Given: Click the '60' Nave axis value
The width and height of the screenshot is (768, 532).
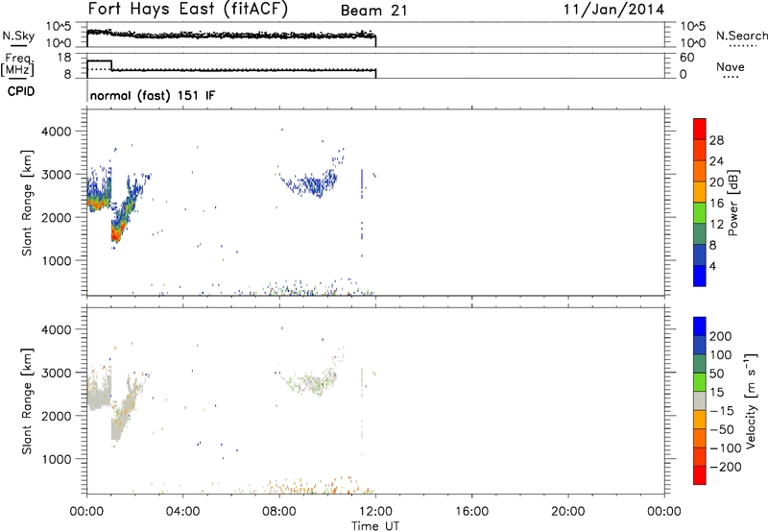Looking at the screenshot, I should [x=686, y=58].
